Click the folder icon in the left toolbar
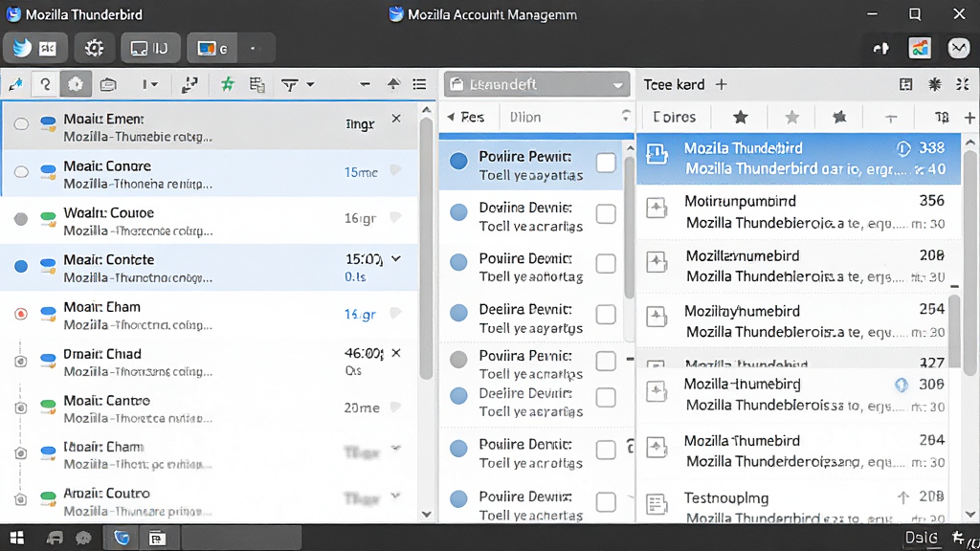 tap(108, 84)
